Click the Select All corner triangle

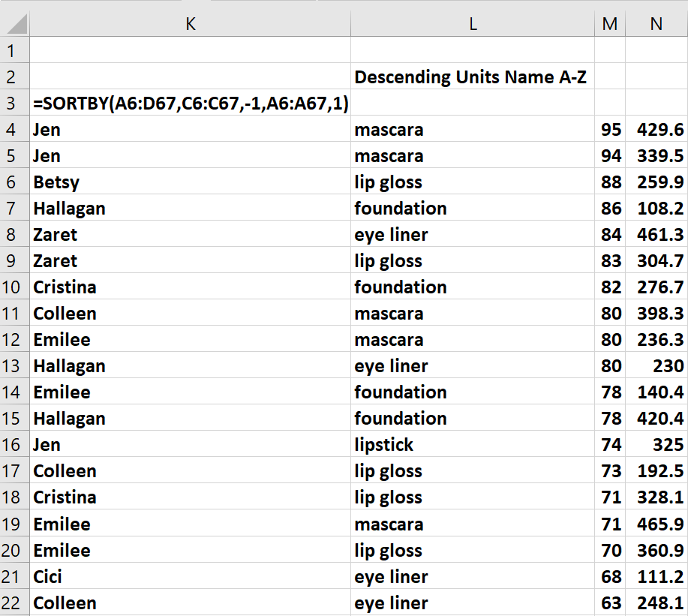[15, 25]
